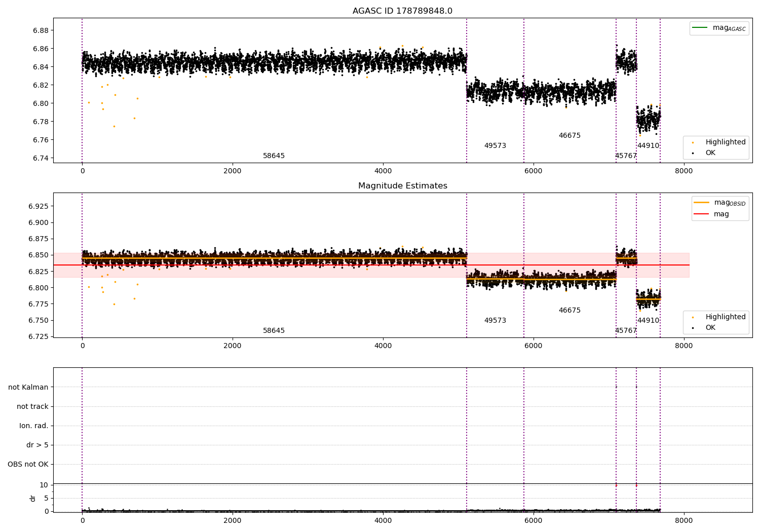The height and width of the screenshot is (532, 760).
Task: Click obsid label 46675 in the top plot
Action: point(569,136)
